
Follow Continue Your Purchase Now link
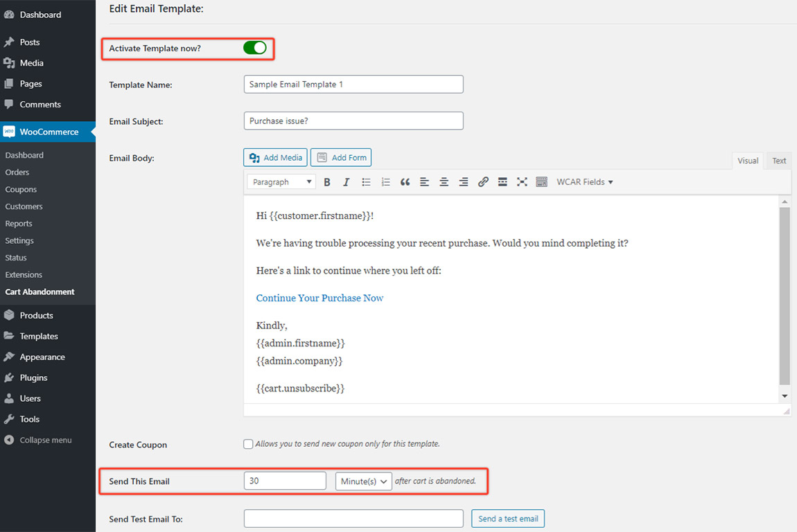pyautogui.click(x=319, y=299)
